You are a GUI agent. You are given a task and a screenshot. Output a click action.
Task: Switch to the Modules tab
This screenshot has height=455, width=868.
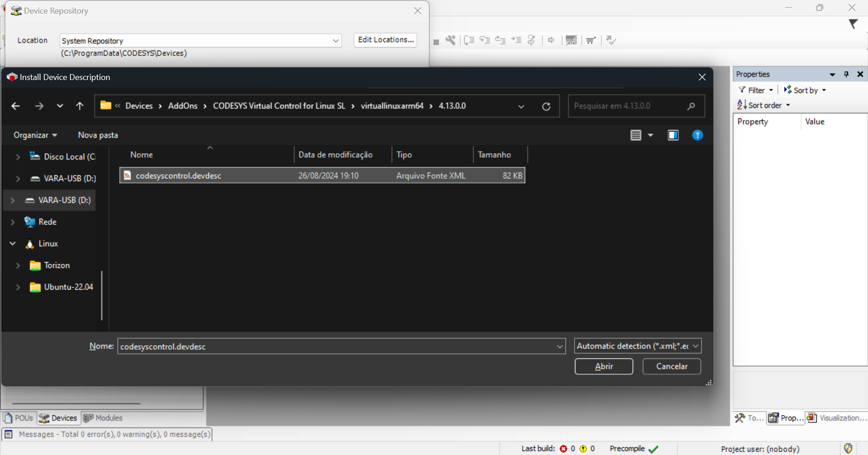103,418
